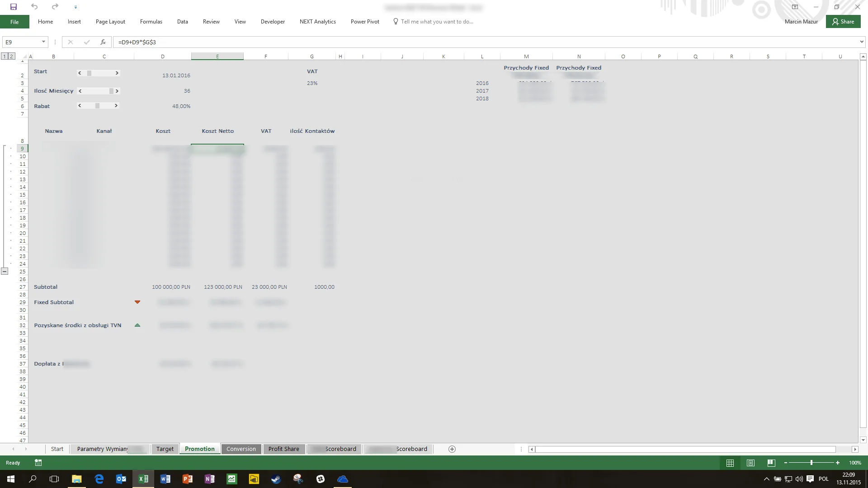868x488 pixels.
Task: Open Windows Start menu
Action: 11,479
